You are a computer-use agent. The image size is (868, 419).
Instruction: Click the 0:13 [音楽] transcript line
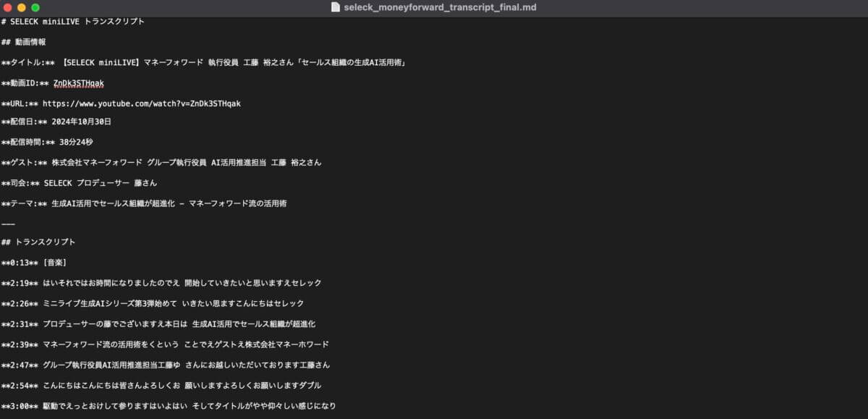pyautogui.click(x=34, y=262)
